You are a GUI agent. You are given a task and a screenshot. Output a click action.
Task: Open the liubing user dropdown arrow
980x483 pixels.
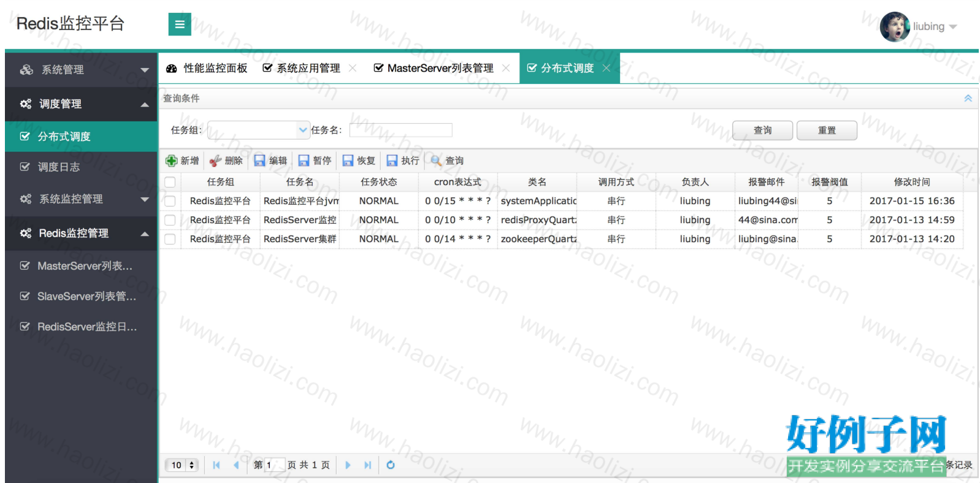952,27
